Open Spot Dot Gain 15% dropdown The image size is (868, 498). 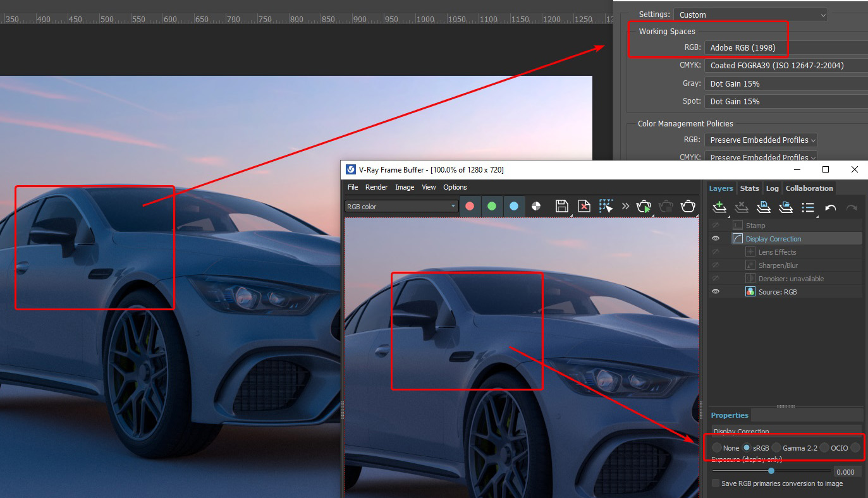[786, 101]
